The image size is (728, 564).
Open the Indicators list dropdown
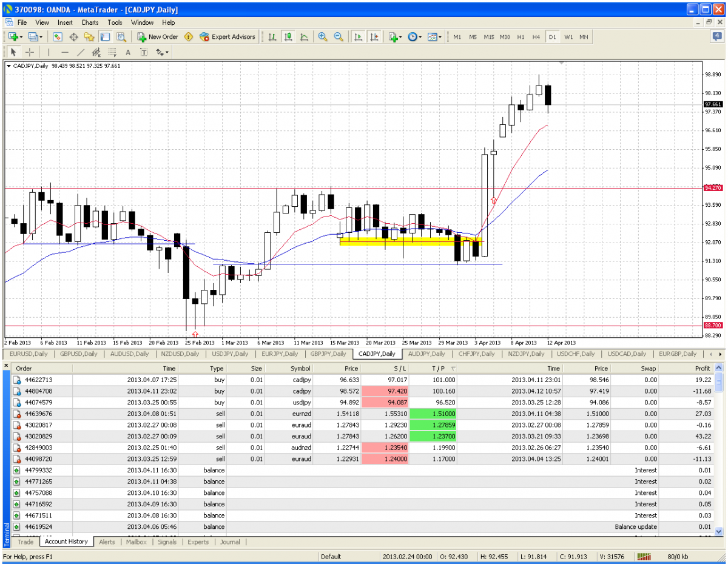(395, 37)
